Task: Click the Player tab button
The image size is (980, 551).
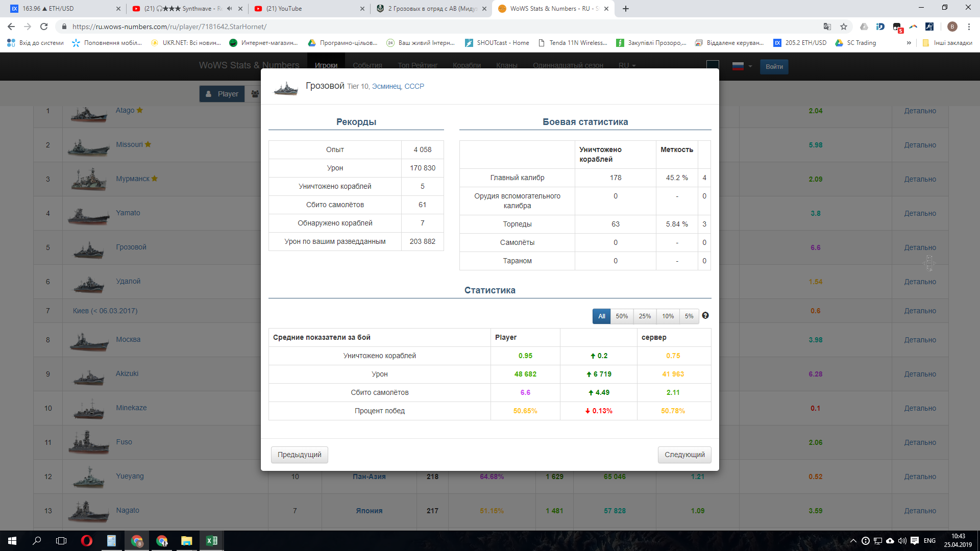Action: [x=222, y=94]
